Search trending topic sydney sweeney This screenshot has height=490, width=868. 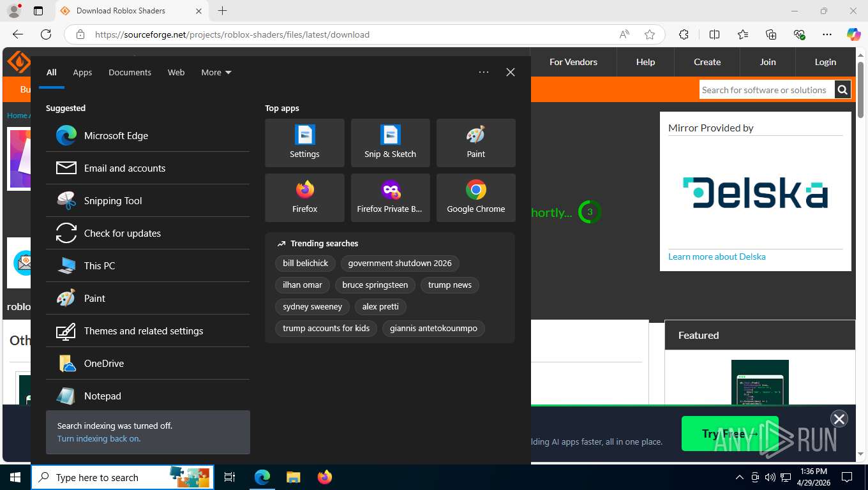click(x=313, y=306)
